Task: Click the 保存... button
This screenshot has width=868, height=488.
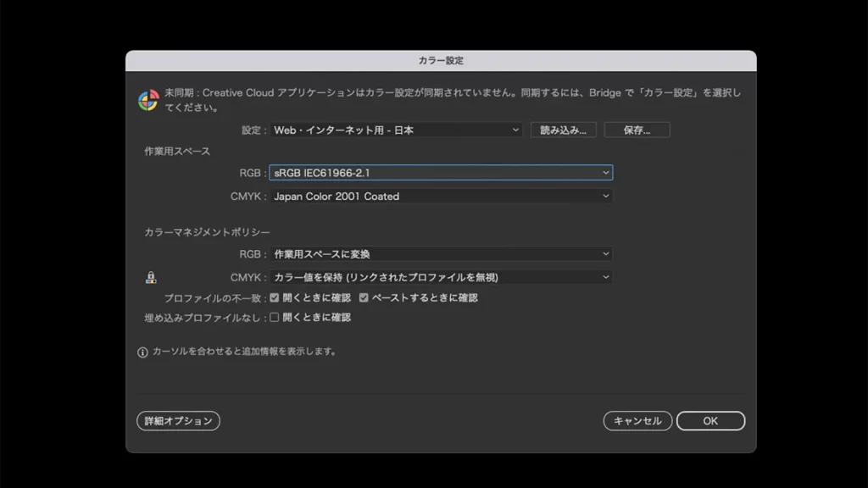Action: click(637, 130)
